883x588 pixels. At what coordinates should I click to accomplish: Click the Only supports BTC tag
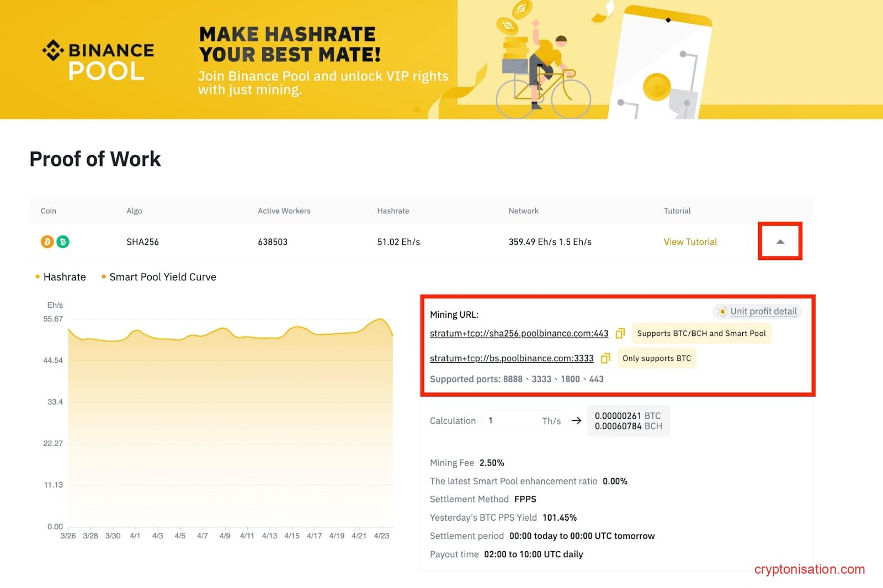point(656,358)
